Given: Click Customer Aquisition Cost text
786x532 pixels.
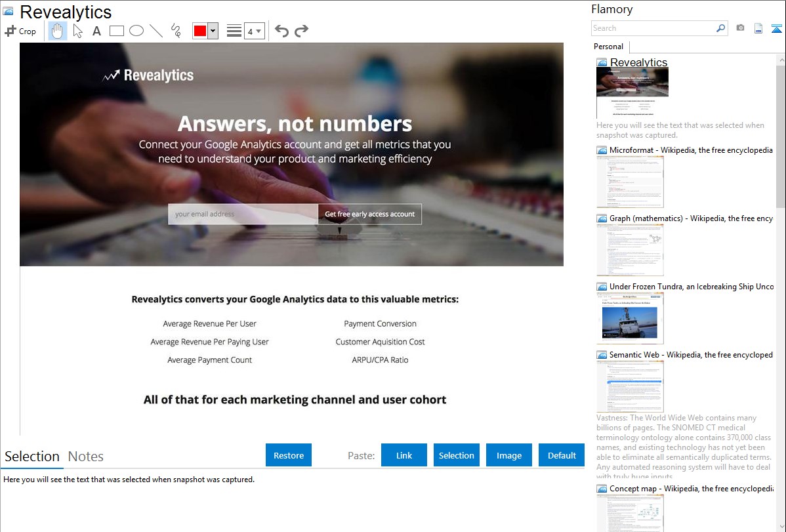Looking at the screenshot, I should (x=380, y=342).
